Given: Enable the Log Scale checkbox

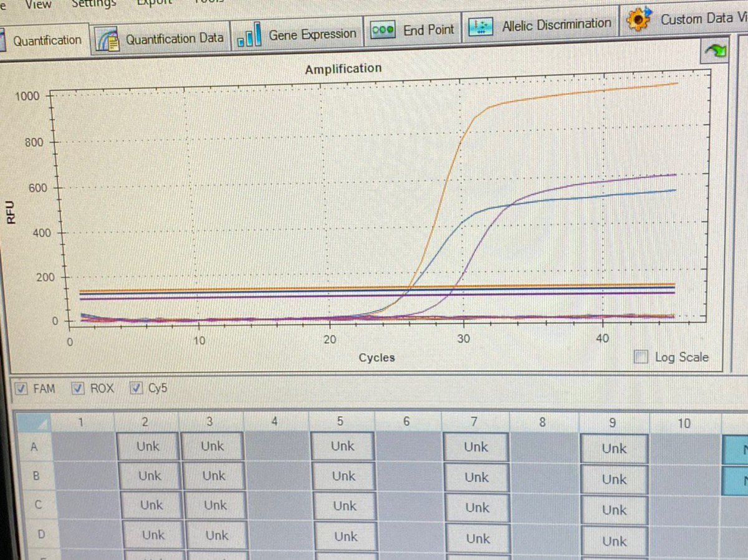Looking at the screenshot, I should [x=640, y=357].
